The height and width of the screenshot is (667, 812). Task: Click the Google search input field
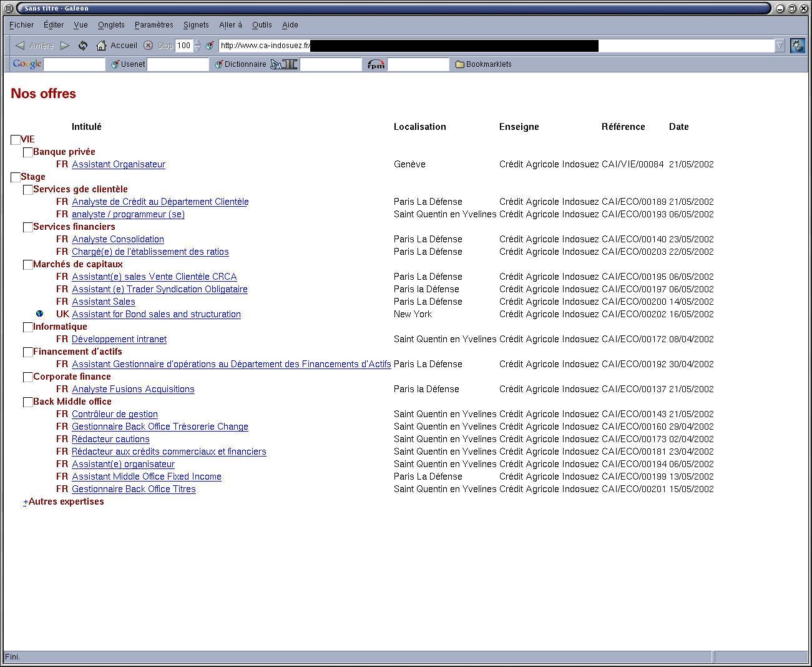[74, 64]
